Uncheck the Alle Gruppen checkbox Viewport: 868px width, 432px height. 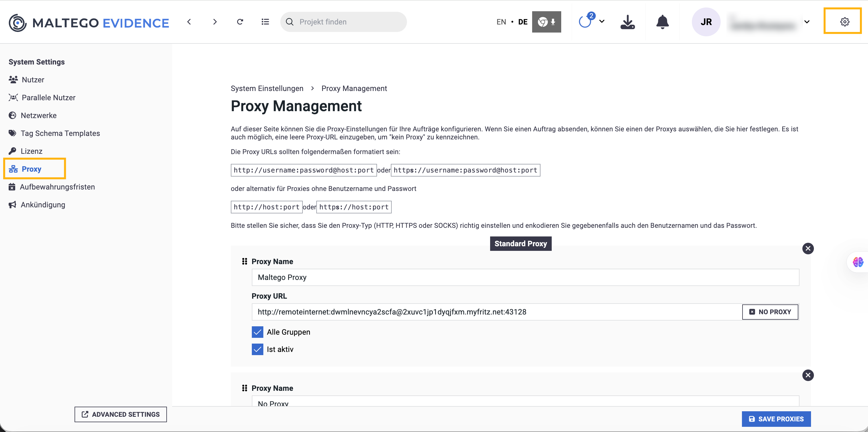click(257, 332)
